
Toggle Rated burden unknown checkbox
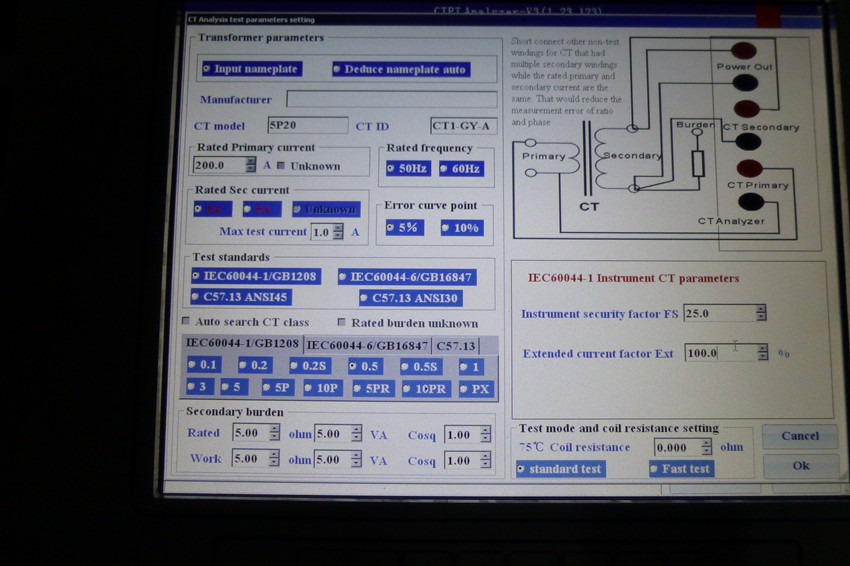[x=342, y=323]
